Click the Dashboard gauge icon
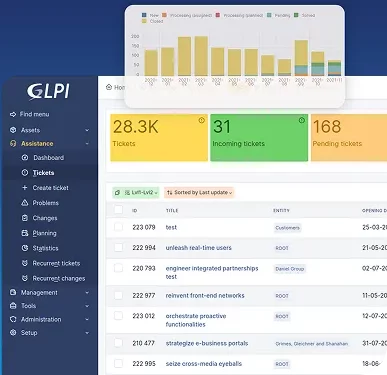This screenshot has height=375, width=387. pyautogui.click(x=25, y=158)
